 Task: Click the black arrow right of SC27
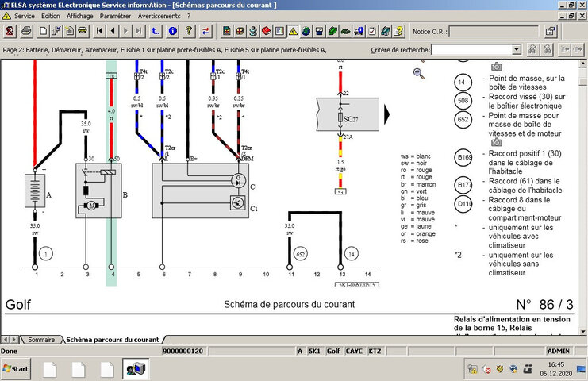(x=387, y=114)
